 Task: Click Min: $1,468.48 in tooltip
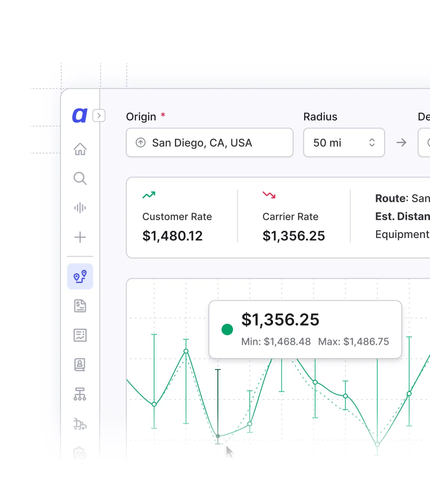click(276, 341)
